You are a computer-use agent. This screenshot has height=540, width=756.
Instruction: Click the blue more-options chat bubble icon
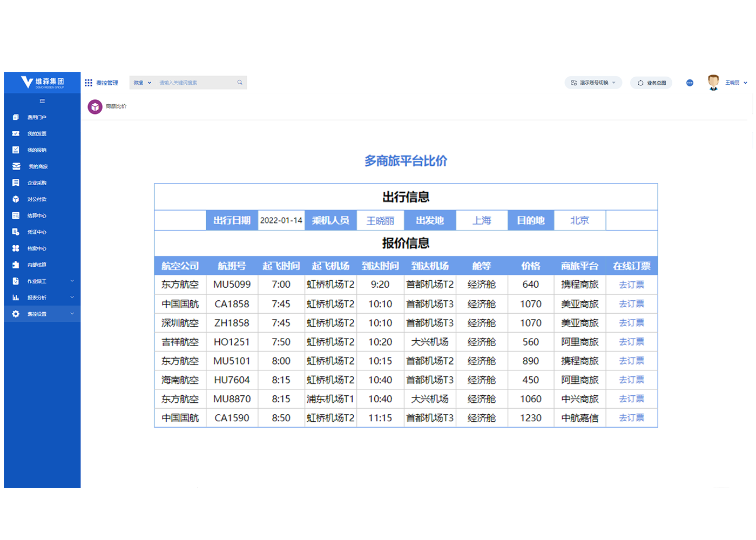[690, 83]
